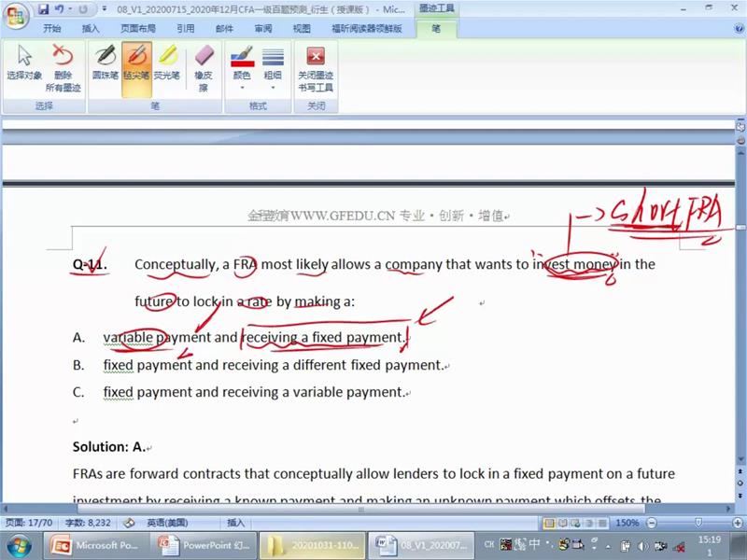Open the Windows Start menu orb
This screenshot has height=560, width=747.
tap(19, 546)
